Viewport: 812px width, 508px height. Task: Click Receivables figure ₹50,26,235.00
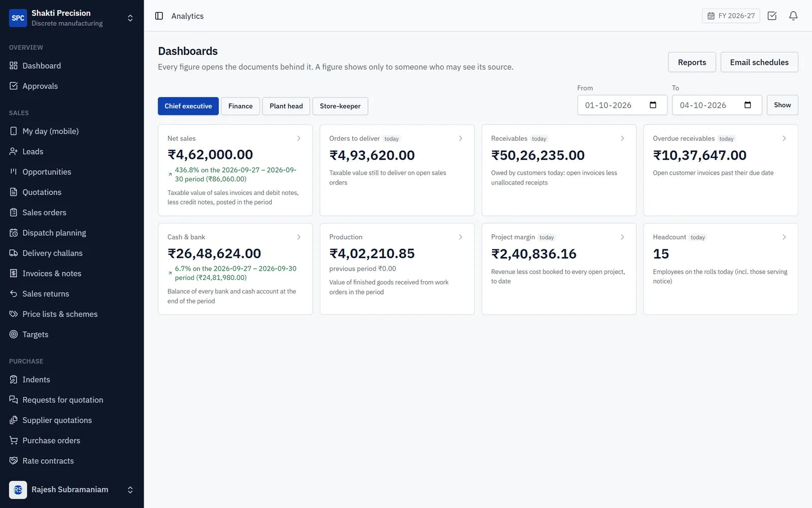click(538, 155)
